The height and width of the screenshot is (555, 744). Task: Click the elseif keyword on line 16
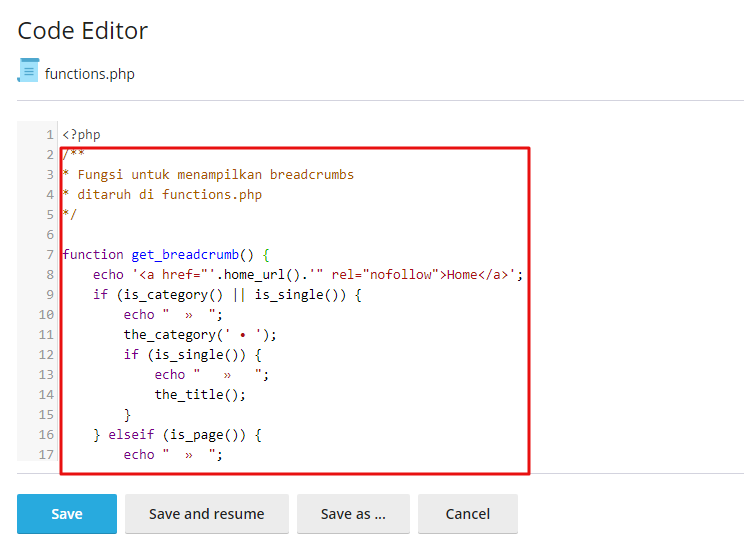[131, 435]
